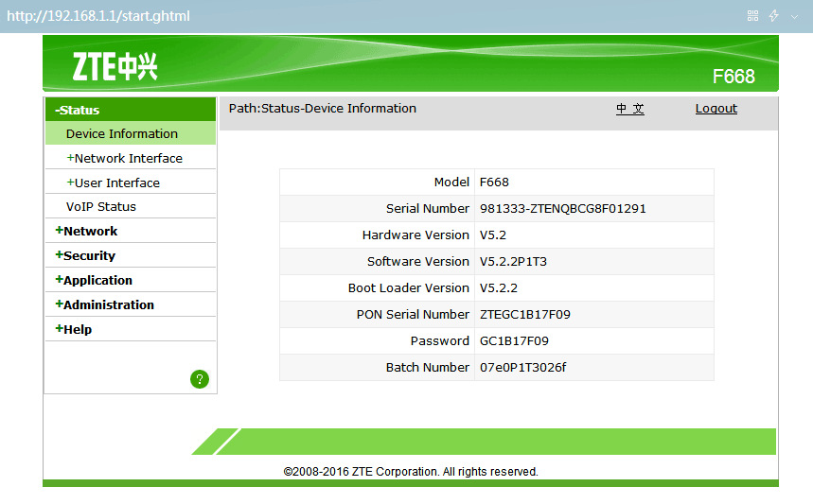Click Hardware Version value V5.2
Image resolution: width=813 pixels, height=504 pixels.
492,235
